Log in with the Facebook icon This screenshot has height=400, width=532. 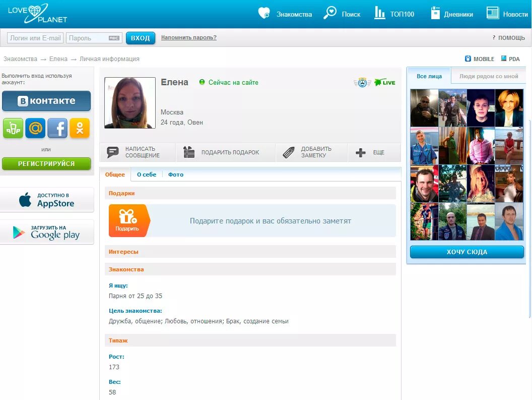point(57,128)
